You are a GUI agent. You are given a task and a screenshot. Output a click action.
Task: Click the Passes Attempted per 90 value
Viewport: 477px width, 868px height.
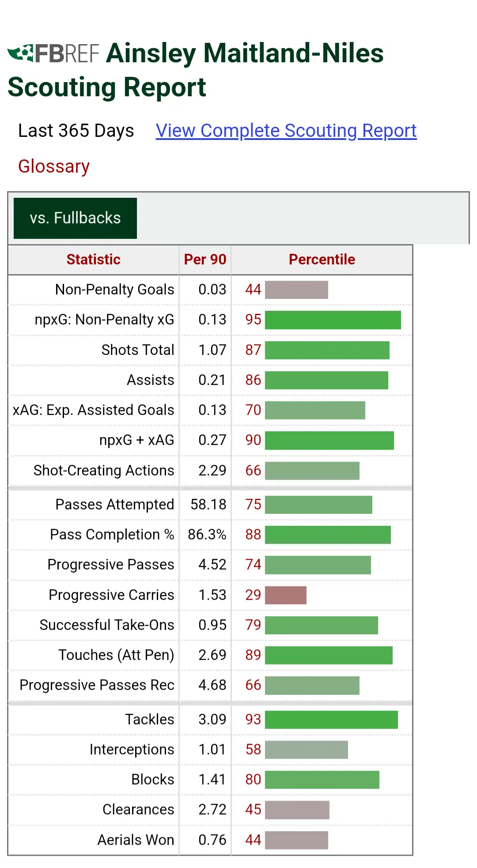click(x=208, y=505)
